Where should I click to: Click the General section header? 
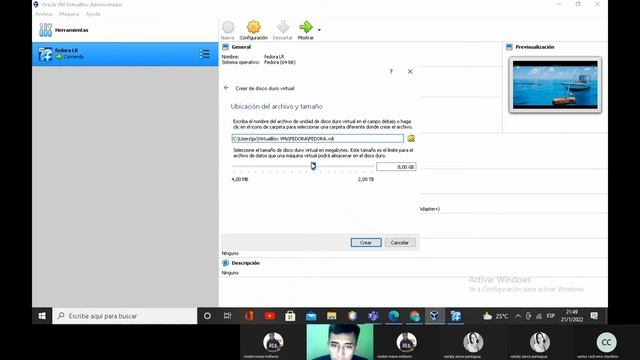(x=241, y=47)
